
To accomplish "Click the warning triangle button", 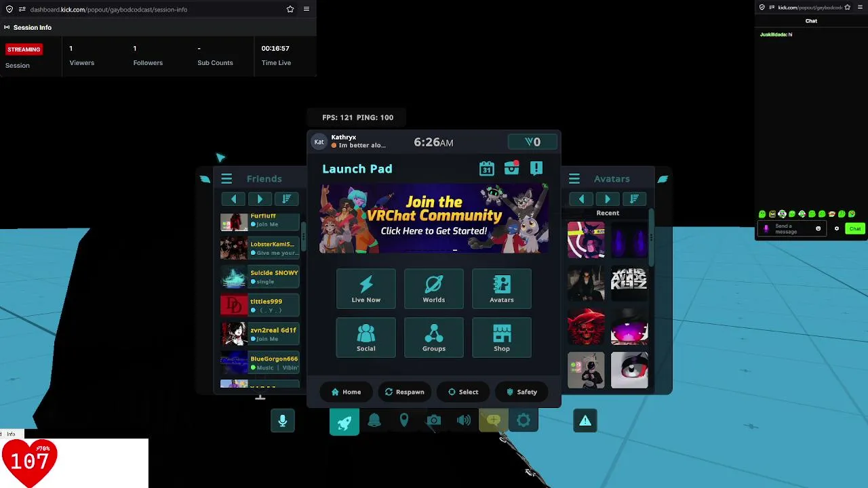I will [585, 421].
